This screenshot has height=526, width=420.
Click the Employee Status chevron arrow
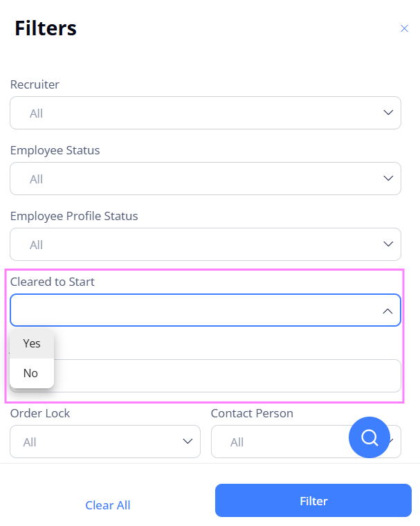click(x=388, y=179)
